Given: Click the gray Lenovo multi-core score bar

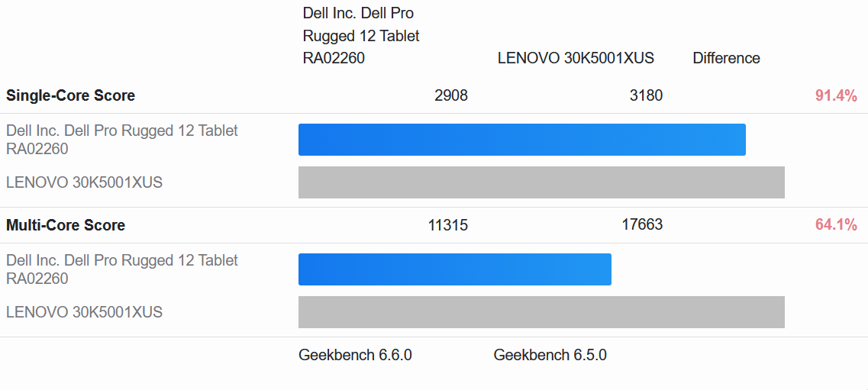Looking at the screenshot, I should (541, 312).
